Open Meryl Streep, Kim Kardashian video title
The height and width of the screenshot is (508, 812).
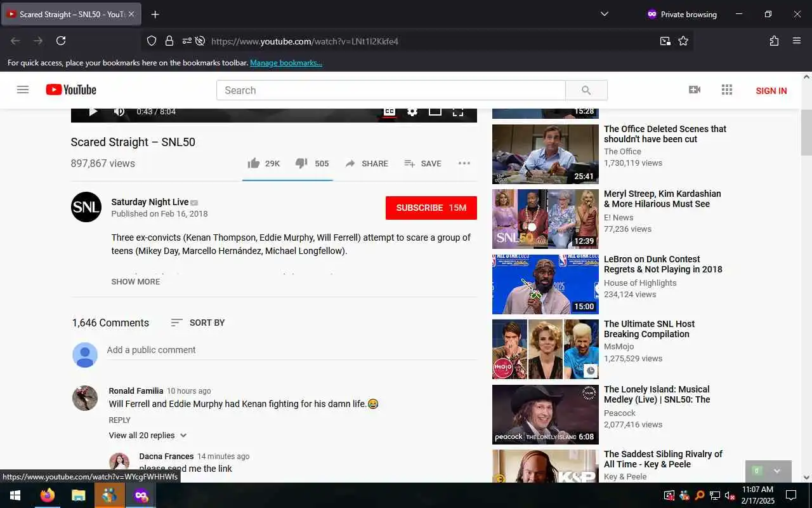click(x=662, y=199)
